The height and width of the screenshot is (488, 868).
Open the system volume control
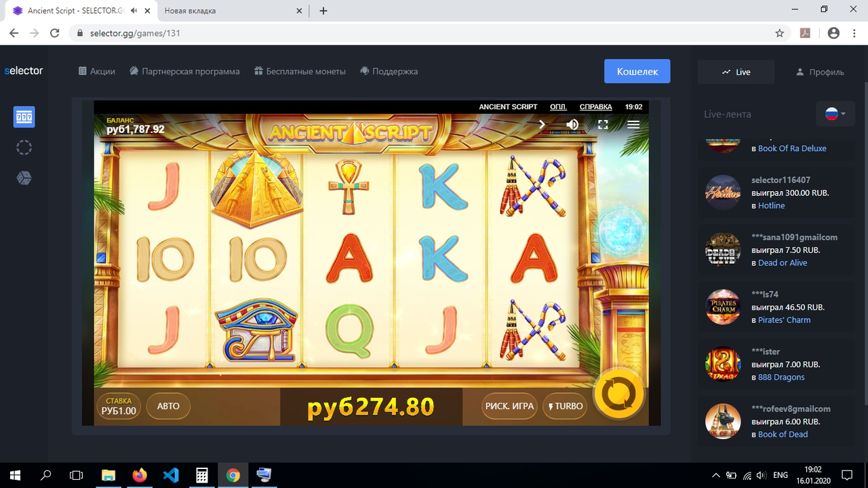coord(762,475)
